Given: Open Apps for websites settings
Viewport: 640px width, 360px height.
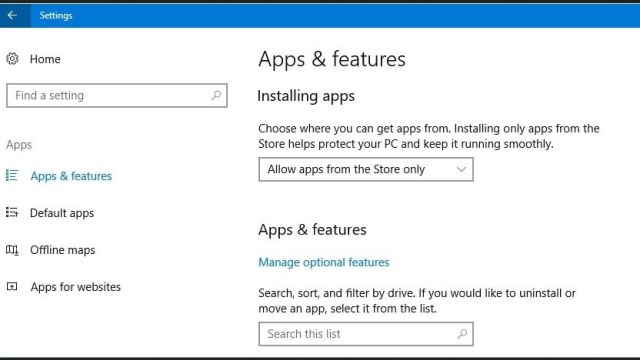Looking at the screenshot, I should point(76,287).
